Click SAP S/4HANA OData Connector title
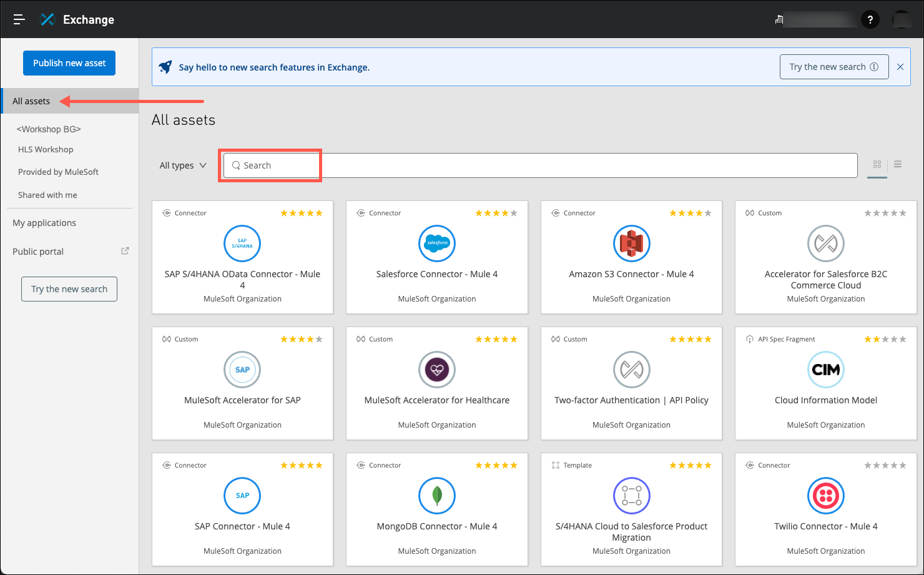924x575 pixels. (242, 280)
